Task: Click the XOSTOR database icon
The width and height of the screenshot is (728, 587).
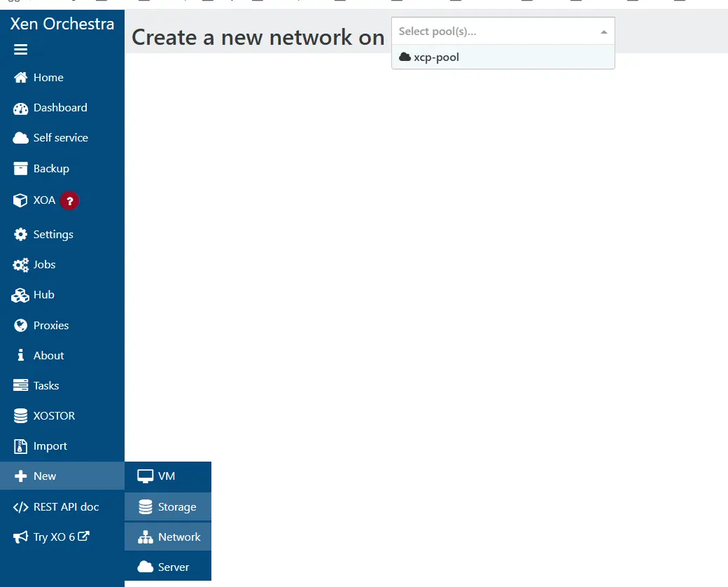Action: 21,416
